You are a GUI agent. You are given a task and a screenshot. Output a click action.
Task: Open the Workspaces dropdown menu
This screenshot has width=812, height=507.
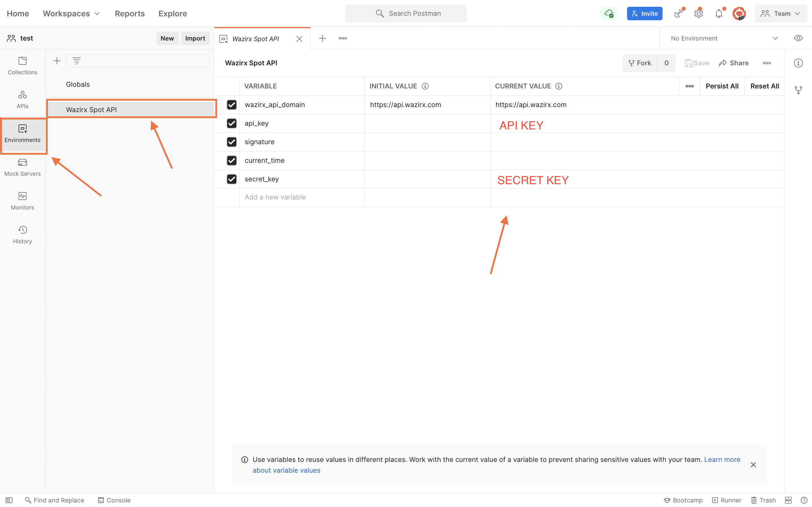point(71,14)
